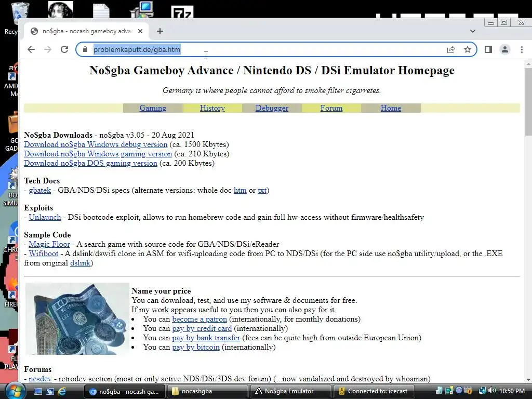Share this page using the share icon

[x=451, y=49]
